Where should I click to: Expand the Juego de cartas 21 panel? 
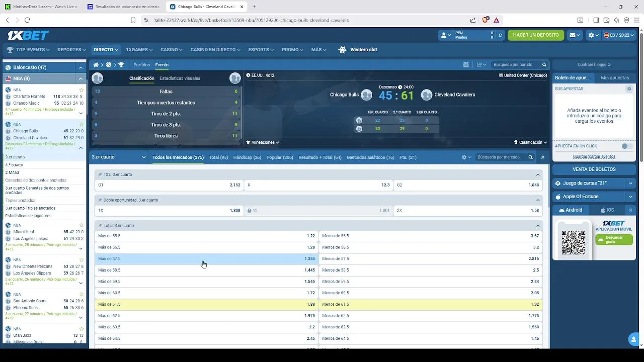[x=630, y=184]
